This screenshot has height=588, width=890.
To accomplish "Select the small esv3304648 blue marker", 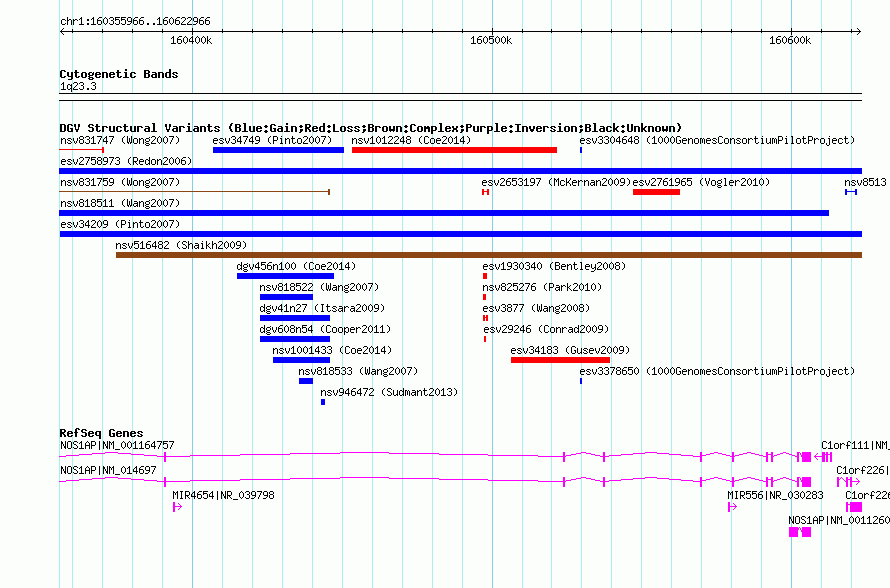I will (x=581, y=150).
